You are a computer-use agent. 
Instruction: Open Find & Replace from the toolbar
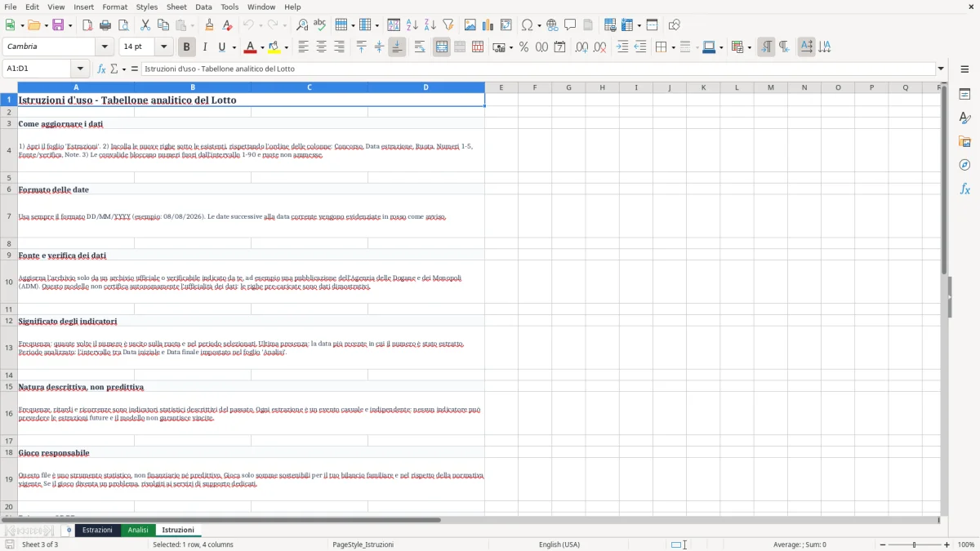point(301,25)
